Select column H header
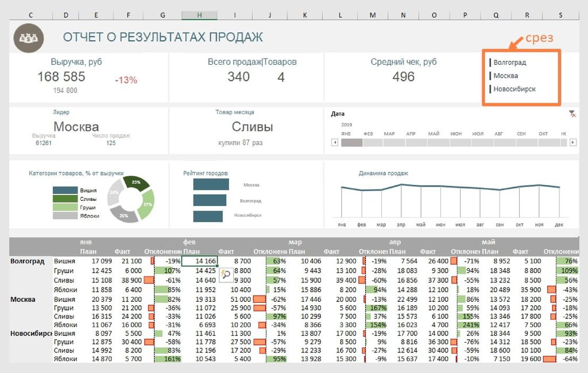This screenshot has height=373, width=588. pos(199,15)
